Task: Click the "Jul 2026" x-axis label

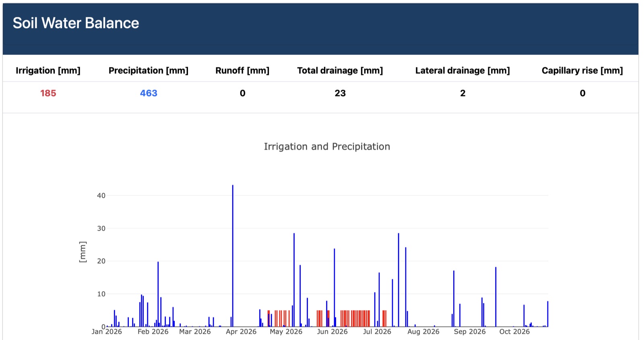Action: 377,332
